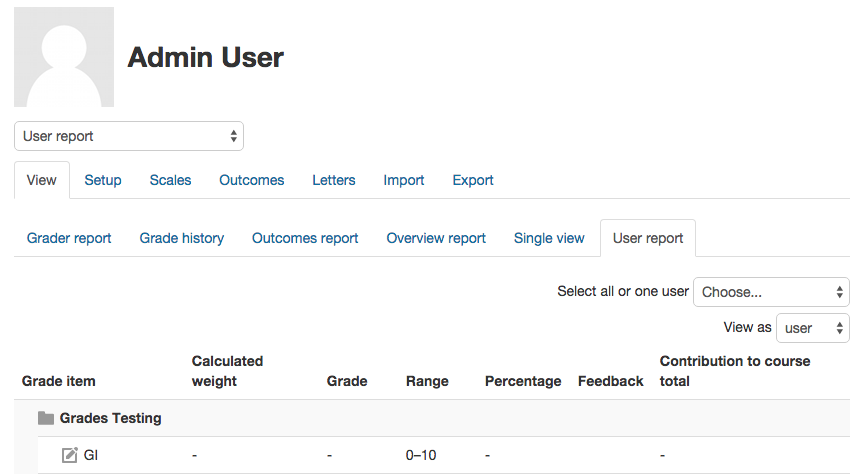This screenshot has height=474, width=865.
Task: Click the GI grade item name
Action: [x=90, y=455]
